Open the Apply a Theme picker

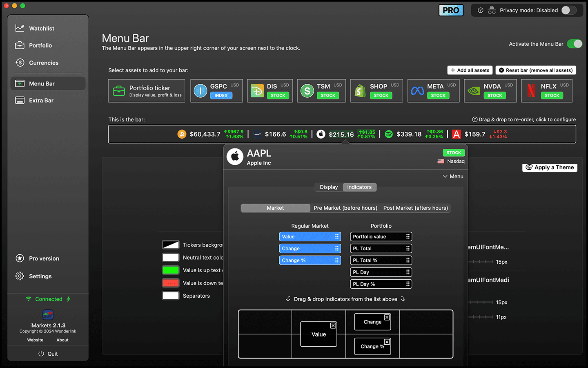pyautogui.click(x=550, y=168)
